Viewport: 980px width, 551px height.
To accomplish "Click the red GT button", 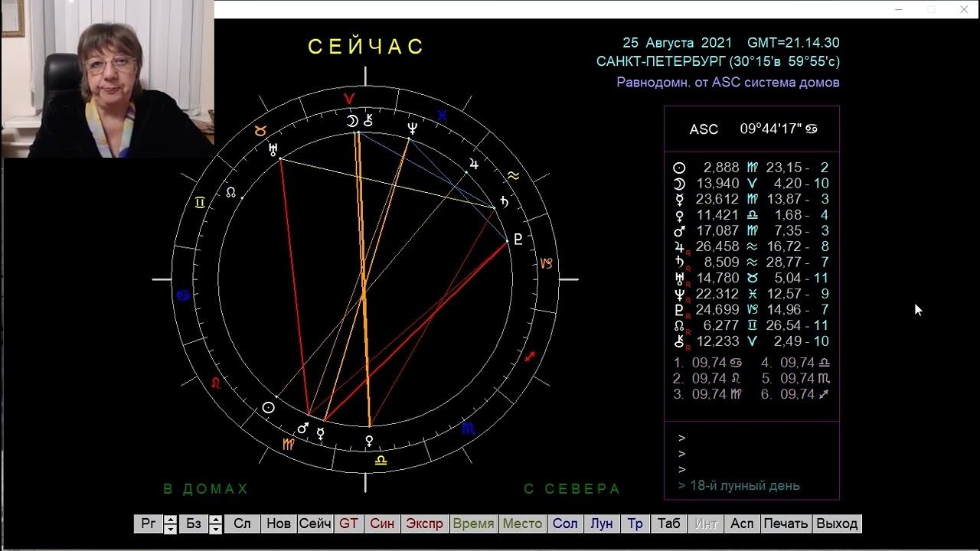I will (x=349, y=523).
